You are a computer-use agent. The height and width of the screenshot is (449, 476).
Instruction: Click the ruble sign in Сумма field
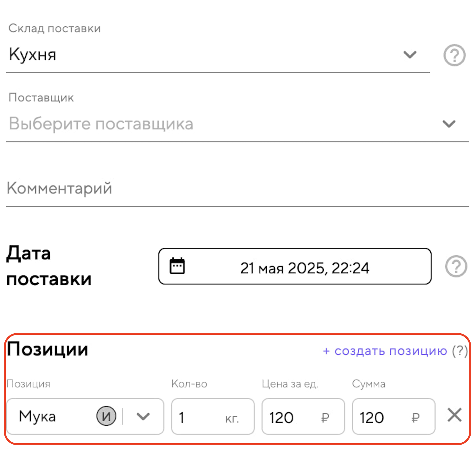[x=415, y=417]
